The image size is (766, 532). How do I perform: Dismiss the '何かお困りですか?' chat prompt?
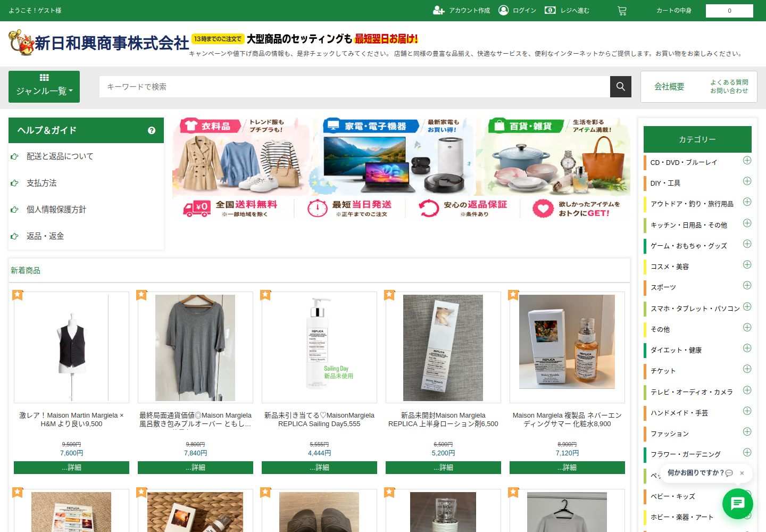coord(742,473)
